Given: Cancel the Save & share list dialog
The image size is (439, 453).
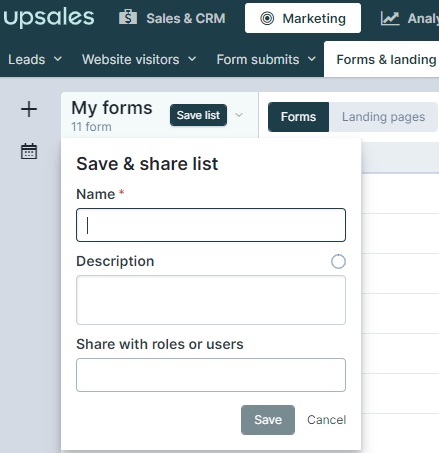Looking at the screenshot, I should [326, 420].
